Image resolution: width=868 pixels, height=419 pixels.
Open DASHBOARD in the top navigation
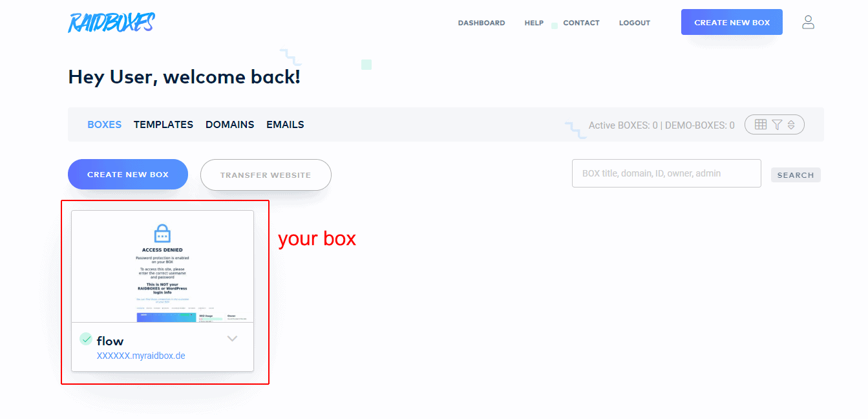[482, 23]
